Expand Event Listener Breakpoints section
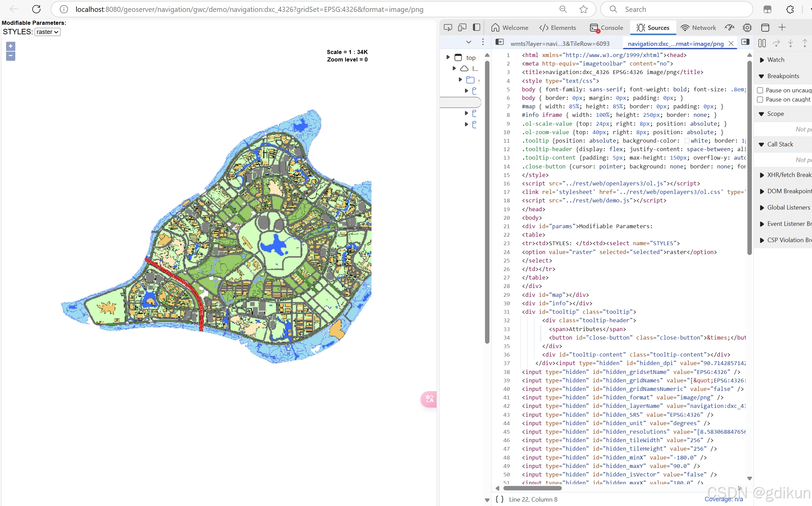The image size is (812, 506). coord(762,224)
